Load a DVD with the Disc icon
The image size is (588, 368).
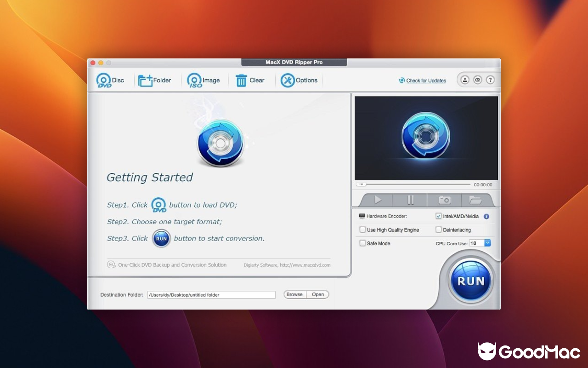click(104, 80)
